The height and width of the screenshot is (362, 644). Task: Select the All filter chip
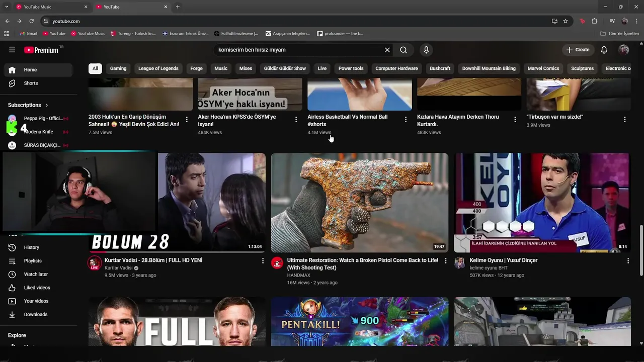point(95,68)
